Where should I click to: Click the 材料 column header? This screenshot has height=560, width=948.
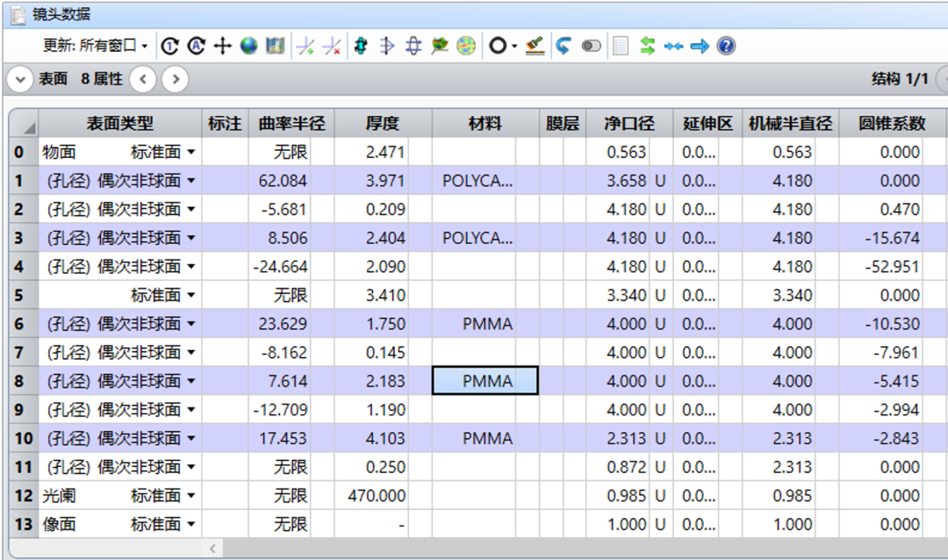pos(485,124)
